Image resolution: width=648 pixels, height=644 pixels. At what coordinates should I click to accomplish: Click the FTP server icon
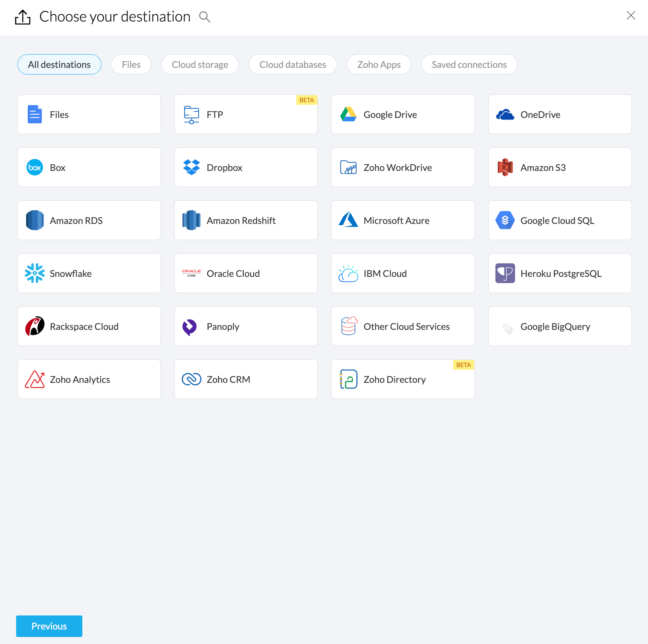pyautogui.click(x=192, y=115)
